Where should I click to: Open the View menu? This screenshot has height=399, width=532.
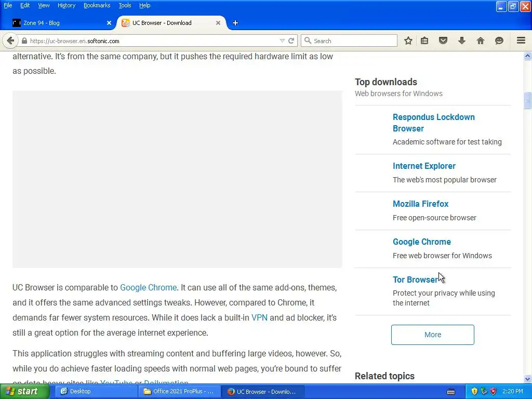(44, 5)
